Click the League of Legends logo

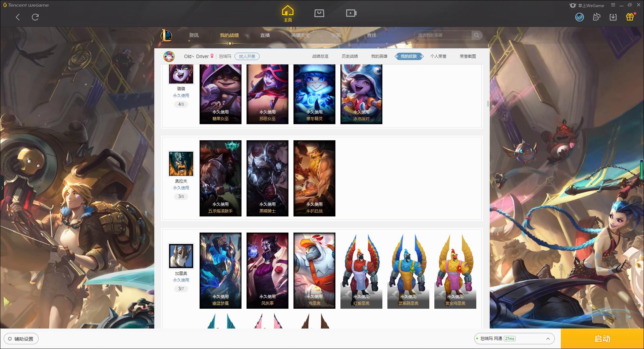(x=166, y=35)
